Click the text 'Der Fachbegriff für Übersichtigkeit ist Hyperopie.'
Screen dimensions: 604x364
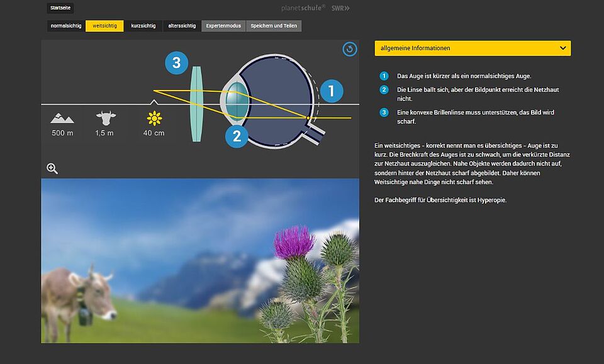[x=440, y=200]
